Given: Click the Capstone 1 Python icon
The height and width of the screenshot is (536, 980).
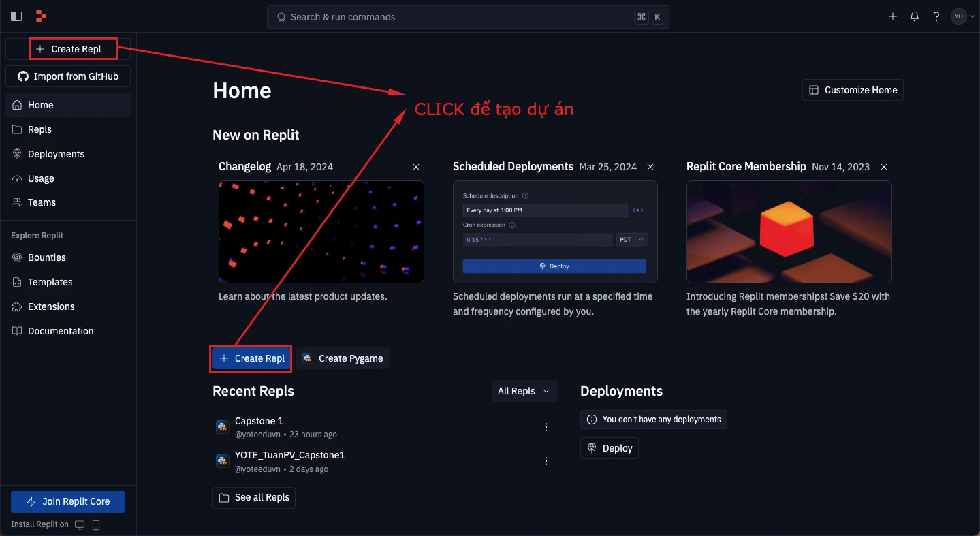Looking at the screenshot, I should (x=222, y=427).
